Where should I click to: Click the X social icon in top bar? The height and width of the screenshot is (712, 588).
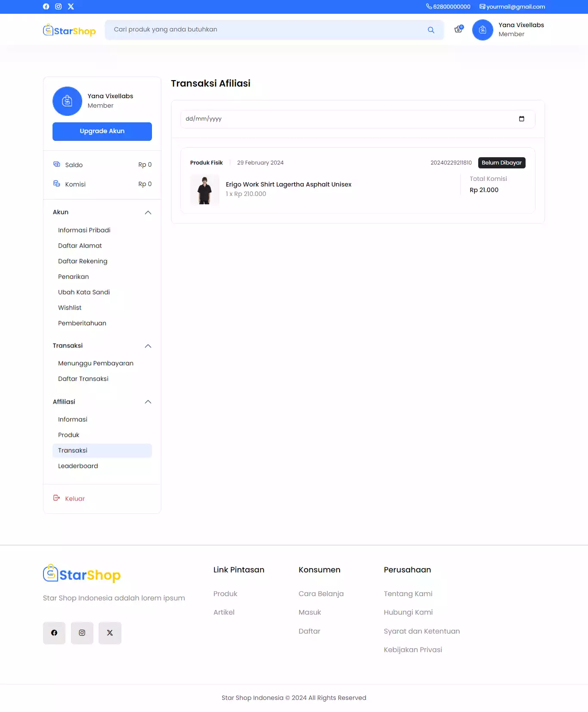point(71,6)
